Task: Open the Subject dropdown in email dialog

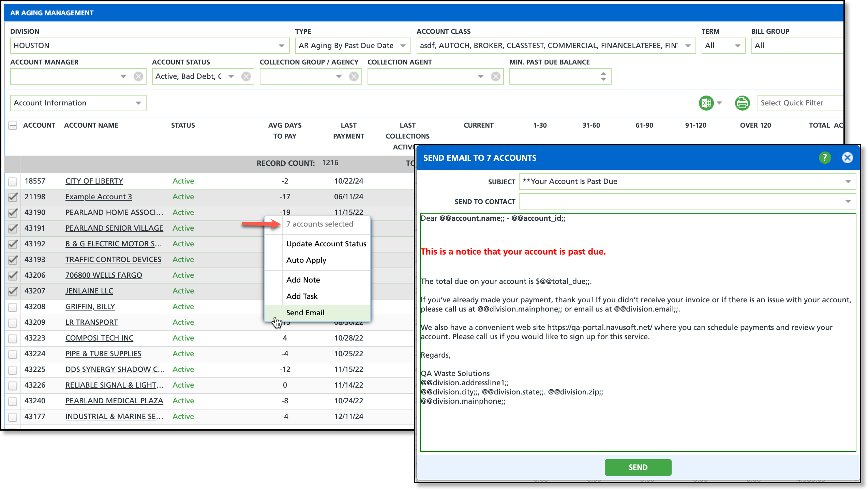Action: pos(848,182)
